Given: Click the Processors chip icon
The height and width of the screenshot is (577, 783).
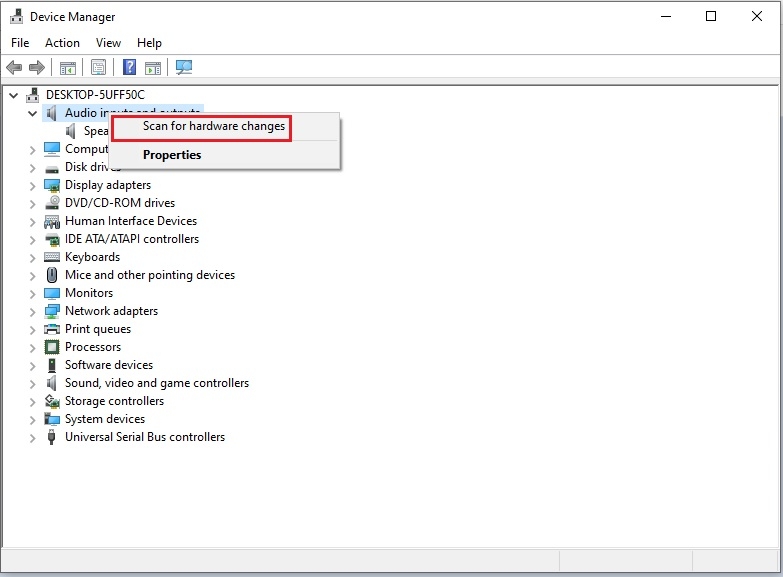Looking at the screenshot, I should pyautogui.click(x=52, y=347).
